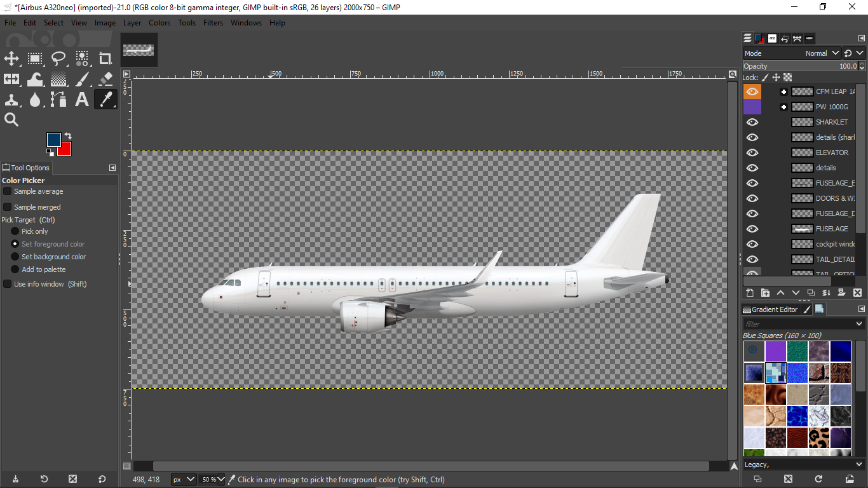Choose the Pick only radio option
This screenshot has height=488, width=868.
[15, 231]
